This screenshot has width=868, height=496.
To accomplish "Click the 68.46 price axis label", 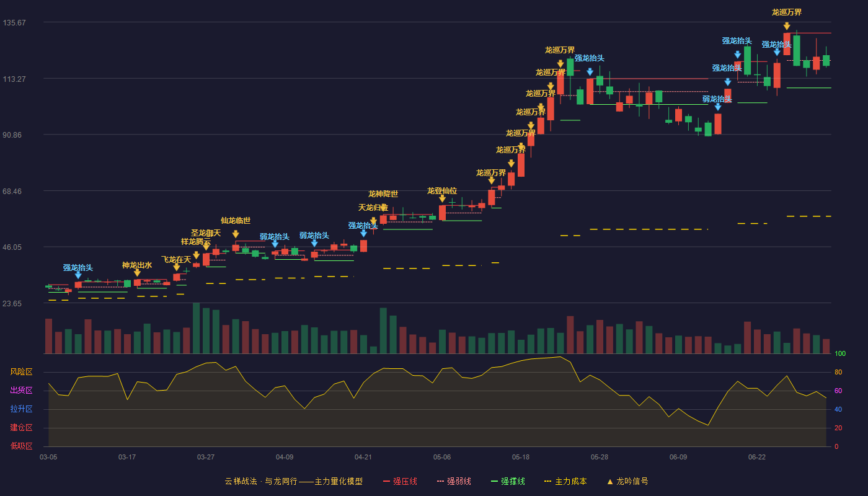I will tap(14, 192).
